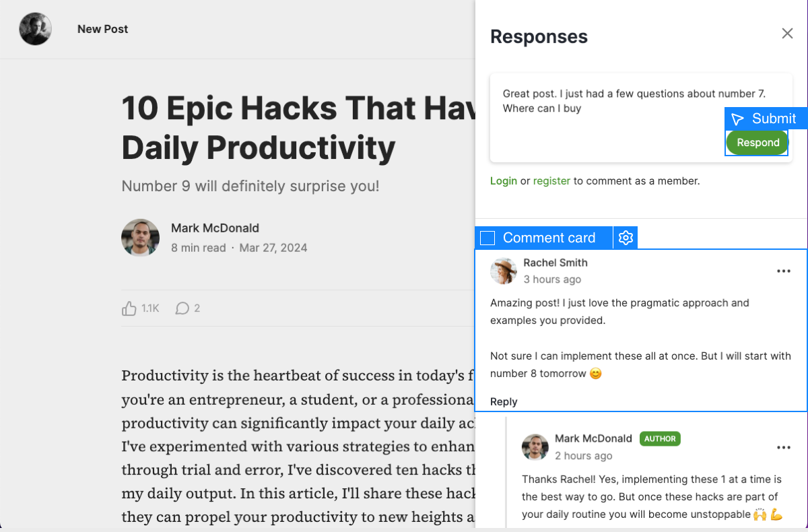Toggle the Comment card square checkbox

coord(488,238)
